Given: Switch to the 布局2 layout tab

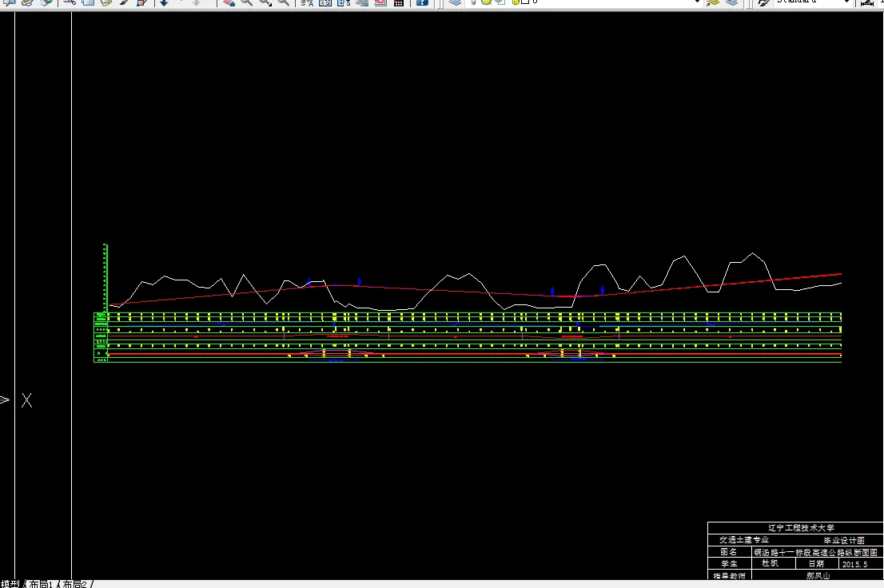Looking at the screenshot, I should [x=74, y=584].
